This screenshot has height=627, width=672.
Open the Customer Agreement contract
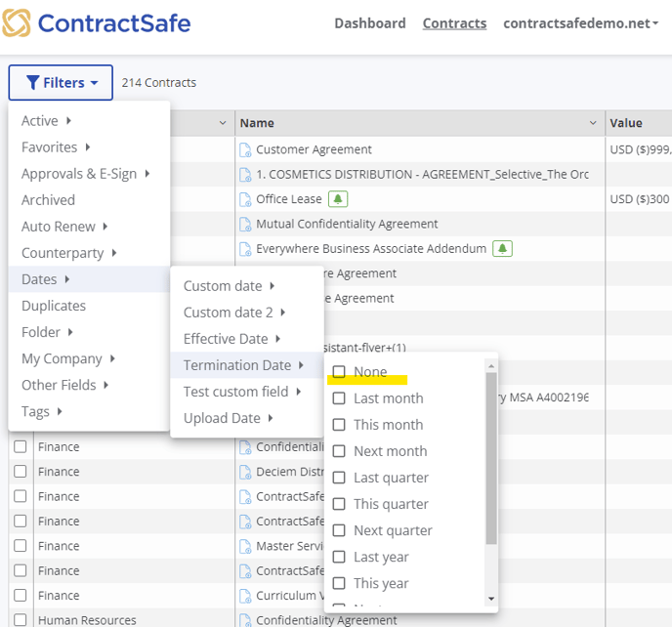tap(314, 149)
